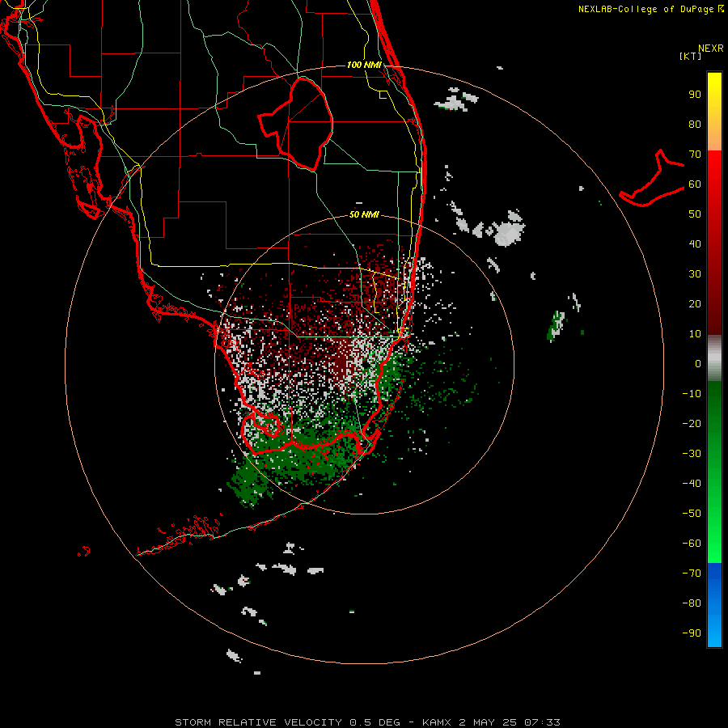This screenshot has height=728, width=728.
Task: Click the [KT] units label
Action: point(691,56)
